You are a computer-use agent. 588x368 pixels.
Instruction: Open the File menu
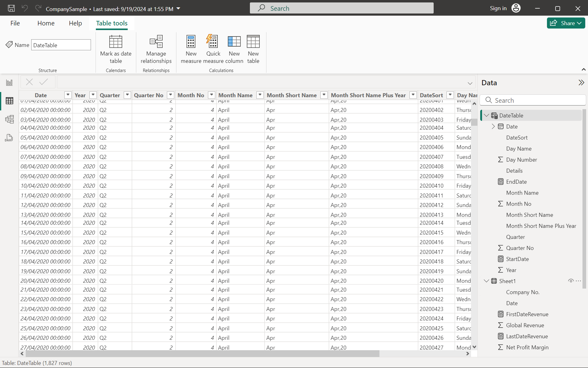point(15,23)
